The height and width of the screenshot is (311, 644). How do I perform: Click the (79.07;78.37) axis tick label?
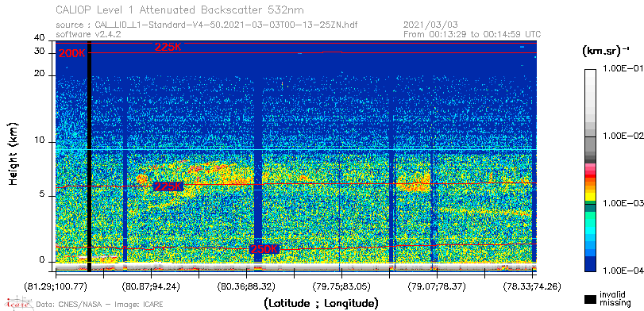tap(438, 286)
